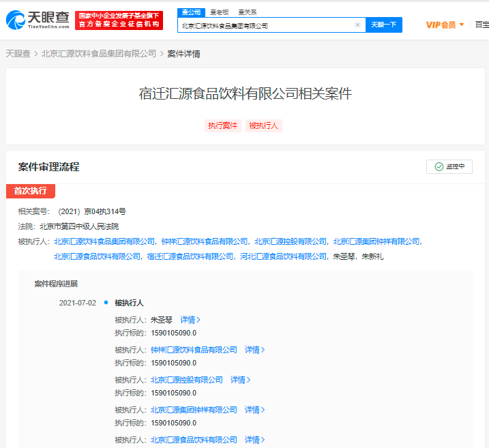The height and width of the screenshot is (448, 489).
Task: Expand 详情 for 北京汇源集团钟祥有限公司
Action: pos(255,410)
